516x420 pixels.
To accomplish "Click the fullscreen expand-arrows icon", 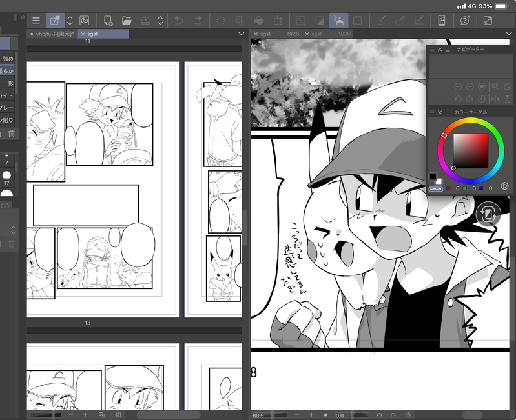I will coord(488,21).
